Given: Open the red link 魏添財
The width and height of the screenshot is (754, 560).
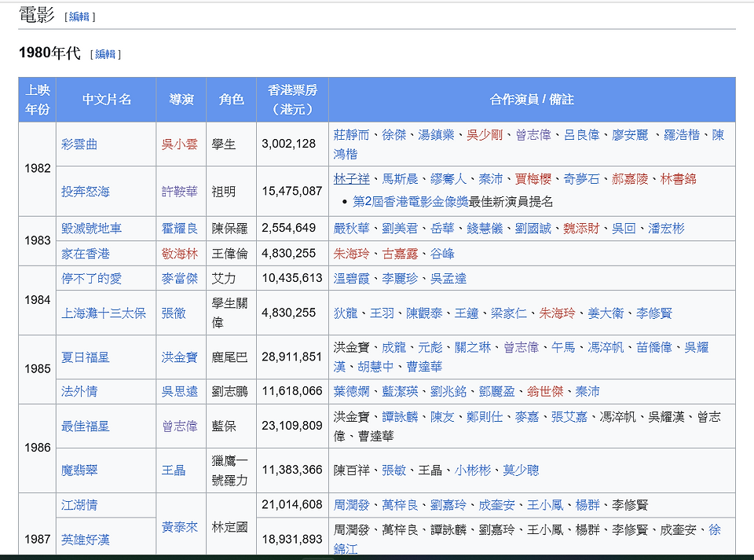Looking at the screenshot, I should (x=581, y=229).
